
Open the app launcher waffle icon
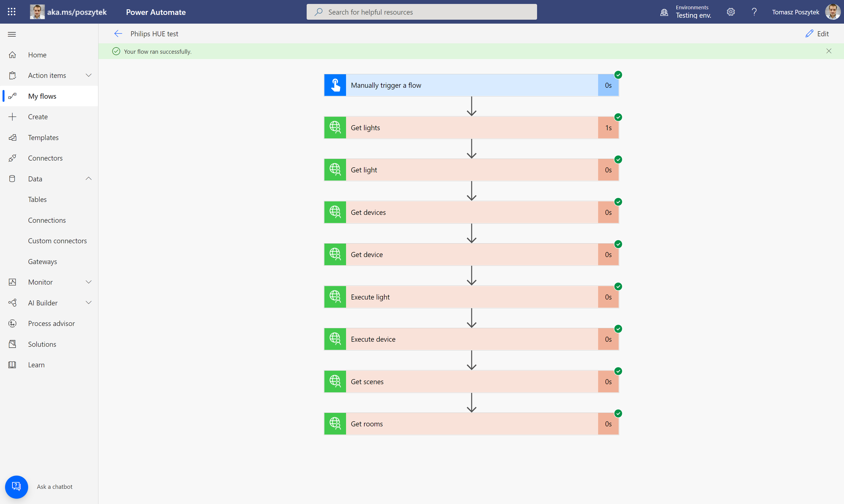point(12,12)
